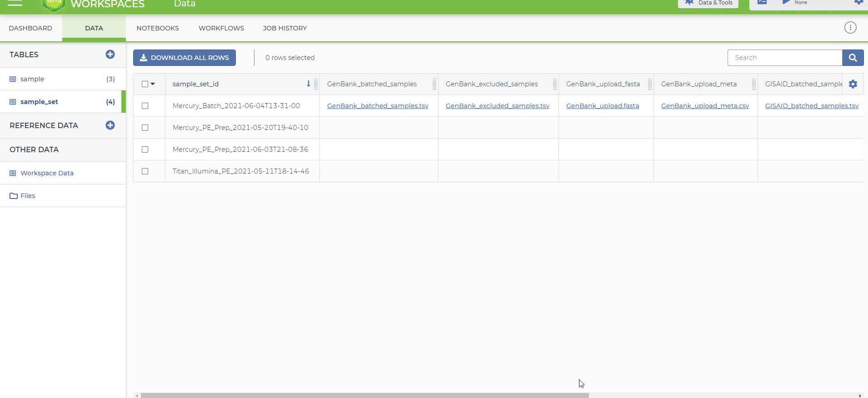Viewport: 868px width, 398px height.
Task: Open the terminal icon in top bar
Action: coord(762,3)
